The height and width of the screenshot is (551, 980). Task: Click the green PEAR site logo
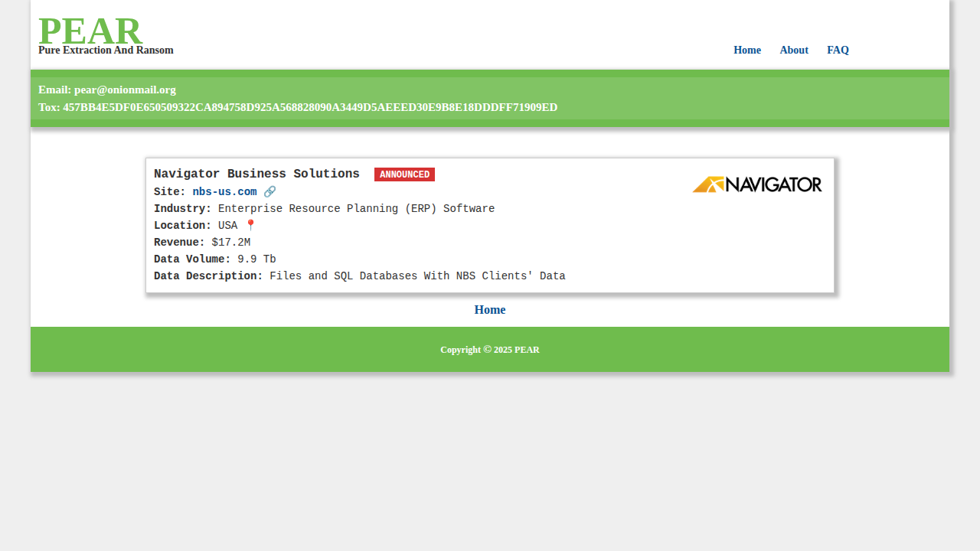(90, 31)
